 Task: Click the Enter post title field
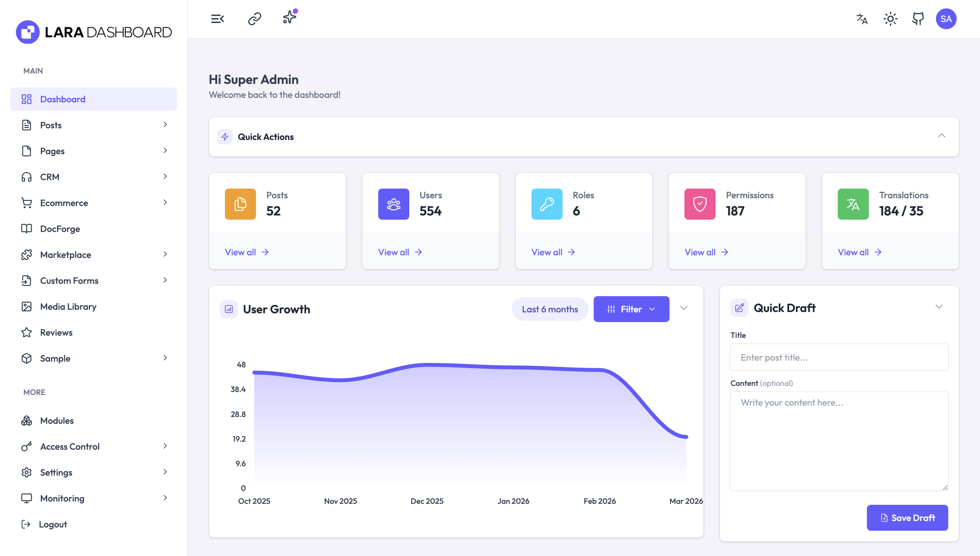click(839, 357)
